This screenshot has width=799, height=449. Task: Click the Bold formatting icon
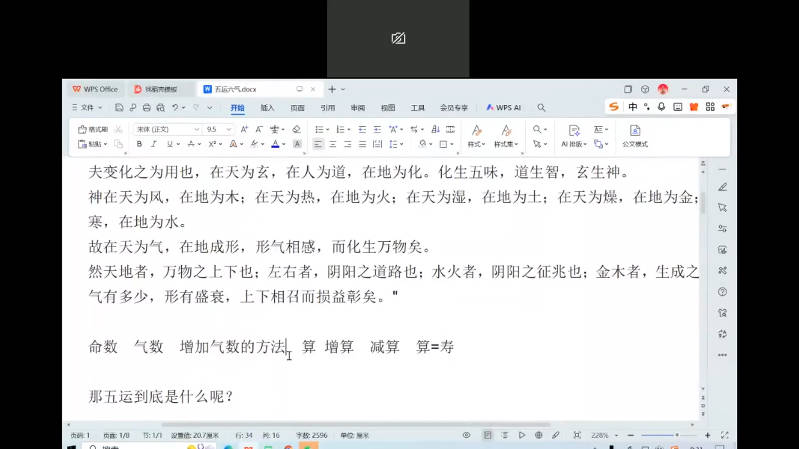[137, 144]
